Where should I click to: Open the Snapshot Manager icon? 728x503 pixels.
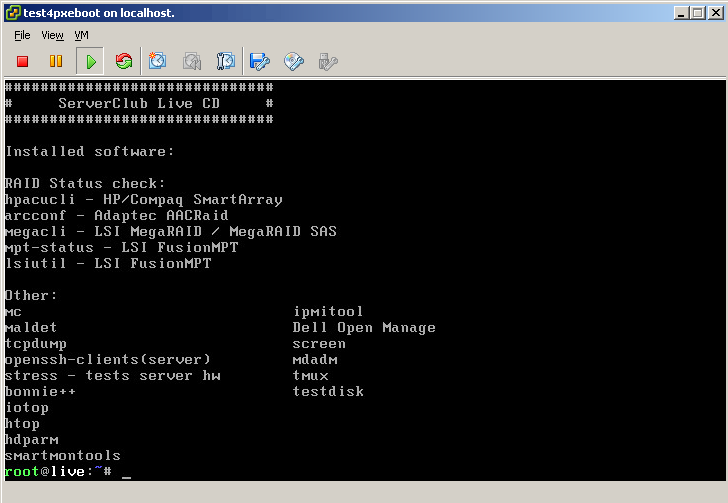click(226, 61)
